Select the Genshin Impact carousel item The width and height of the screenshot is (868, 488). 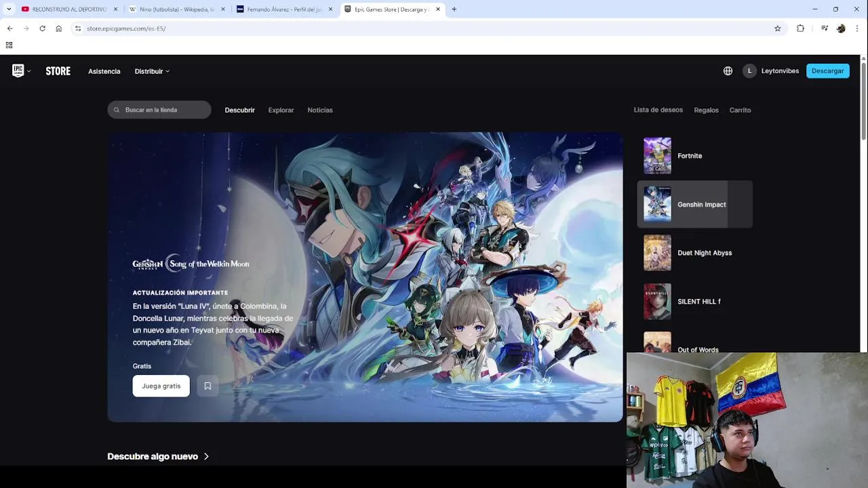(695, 204)
